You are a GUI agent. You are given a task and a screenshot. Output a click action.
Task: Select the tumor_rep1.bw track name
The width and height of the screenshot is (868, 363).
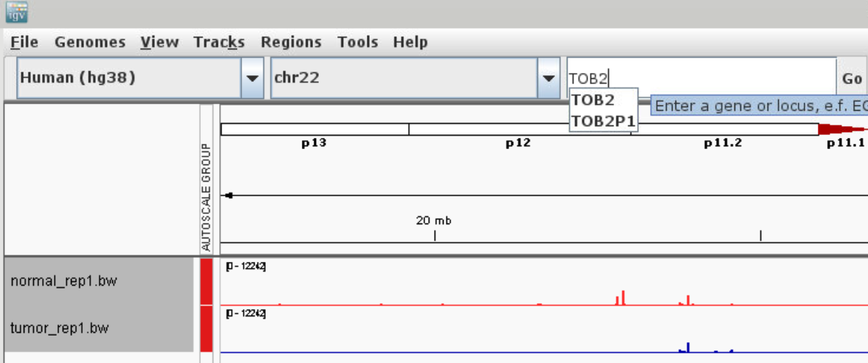pyautogui.click(x=59, y=328)
